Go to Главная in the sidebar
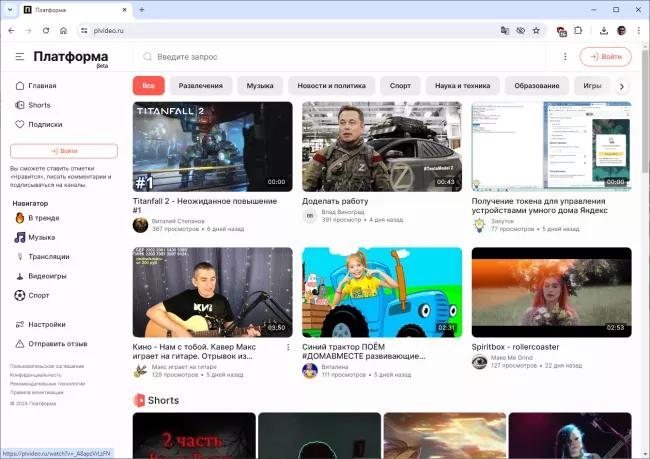The image size is (650, 459). click(42, 86)
